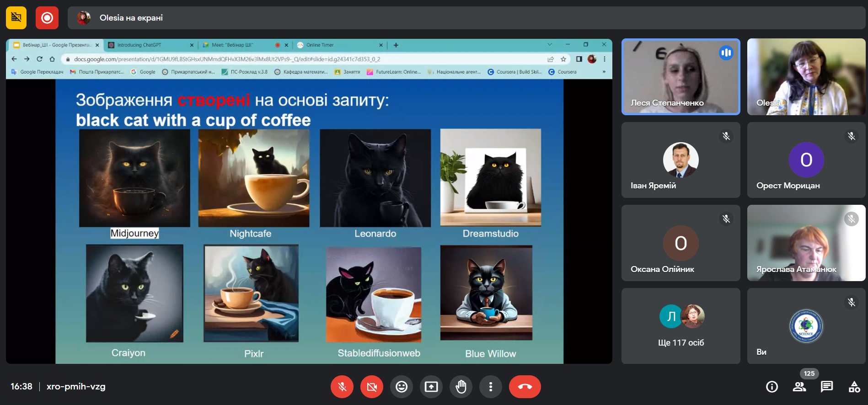This screenshot has width=868, height=405.
Task: Select the Леся Степанченко video tile
Action: [680, 77]
